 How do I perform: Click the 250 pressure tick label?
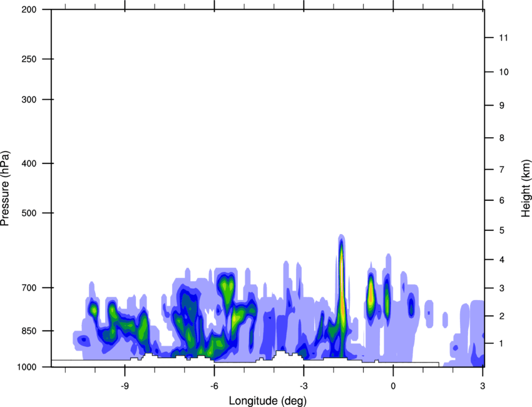pyautogui.click(x=29, y=59)
